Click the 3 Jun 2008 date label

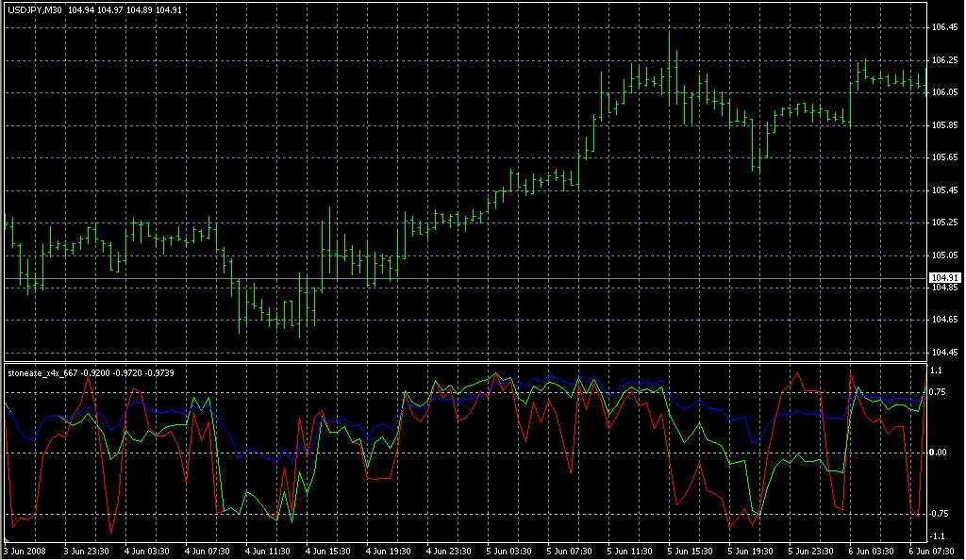pos(26,551)
